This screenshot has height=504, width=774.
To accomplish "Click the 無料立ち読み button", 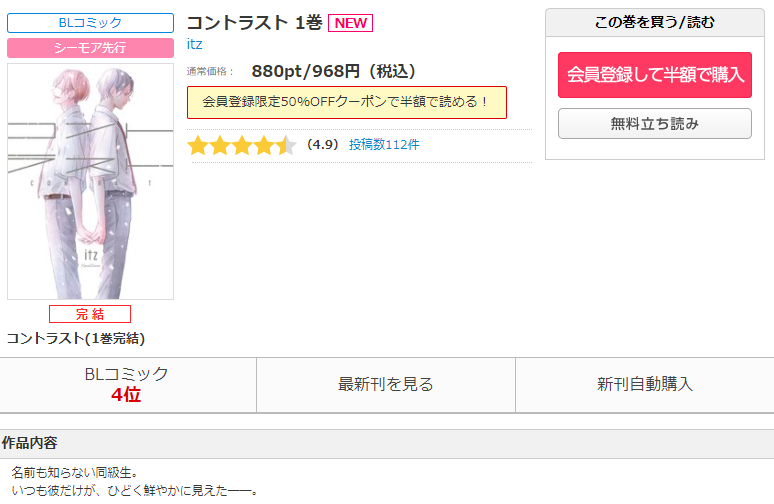I will pos(655,123).
